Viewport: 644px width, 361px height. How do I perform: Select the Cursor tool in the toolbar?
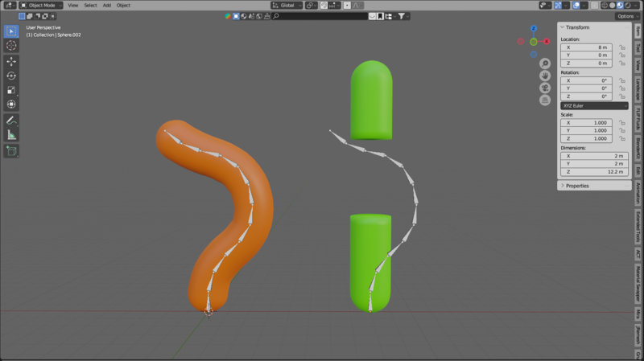pos(11,46)
